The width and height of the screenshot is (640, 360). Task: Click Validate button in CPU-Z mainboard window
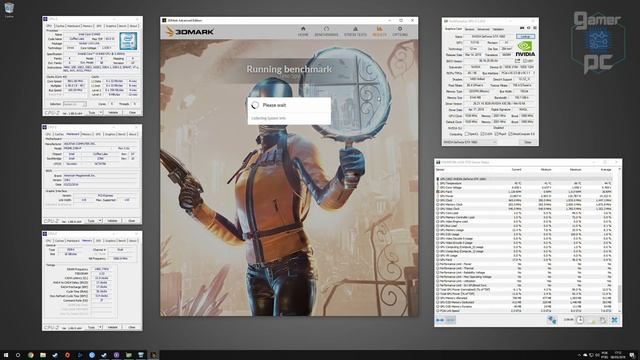pyautogui.click(x=113, y=221)
